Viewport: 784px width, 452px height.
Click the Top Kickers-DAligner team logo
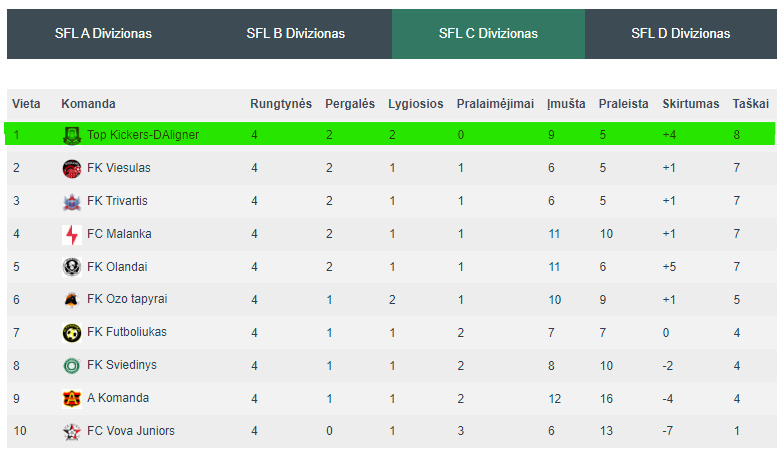pos(72,135)
